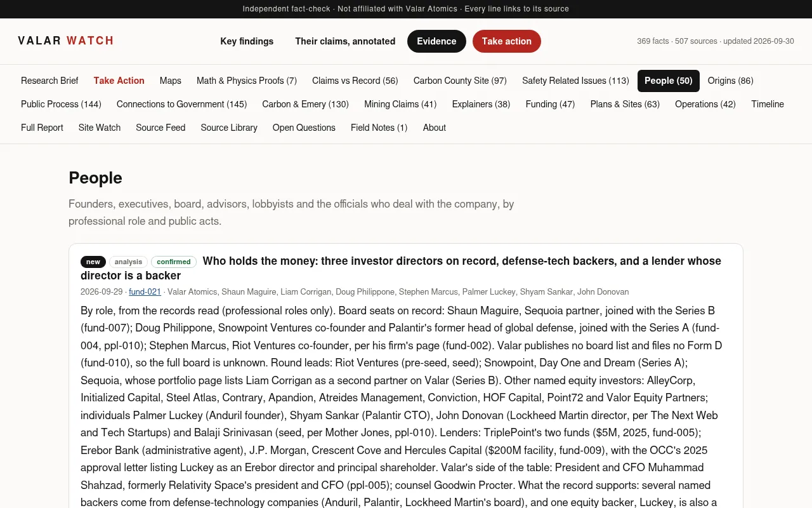The width and height of the screenshot is (812, 508).
Task: Open the red Take Action sub-tab
Action: click(x=119, y=81)
